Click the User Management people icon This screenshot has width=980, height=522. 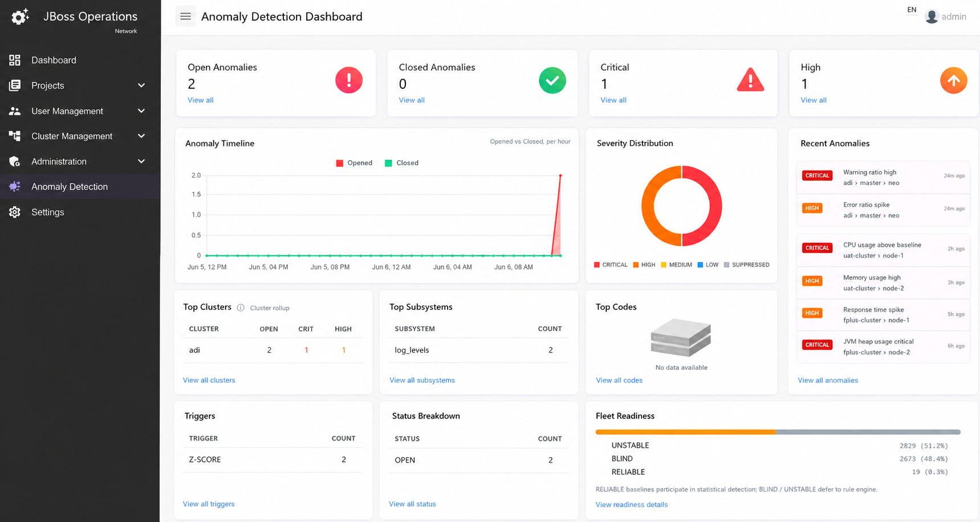coord(15,111)
